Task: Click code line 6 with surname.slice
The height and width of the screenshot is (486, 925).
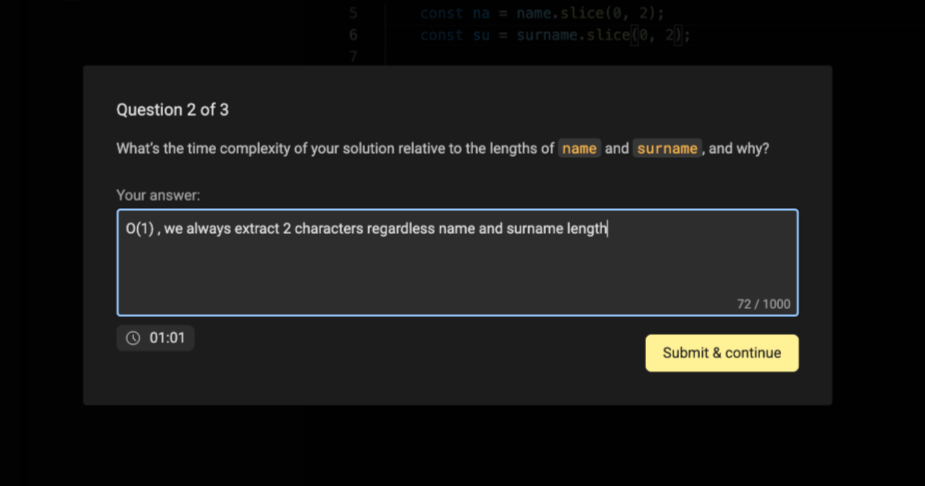Action: (555, 35)
